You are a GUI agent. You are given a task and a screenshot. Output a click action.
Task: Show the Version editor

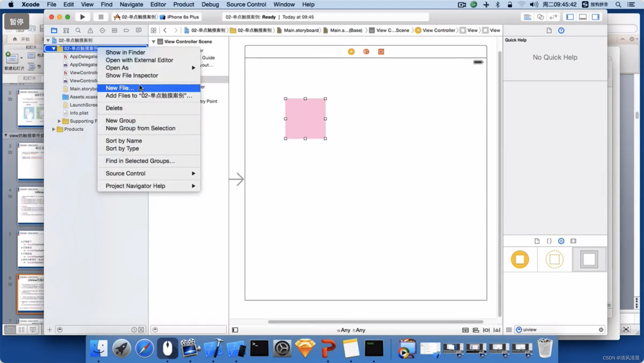pyautogui.click(x=553, y=17)
